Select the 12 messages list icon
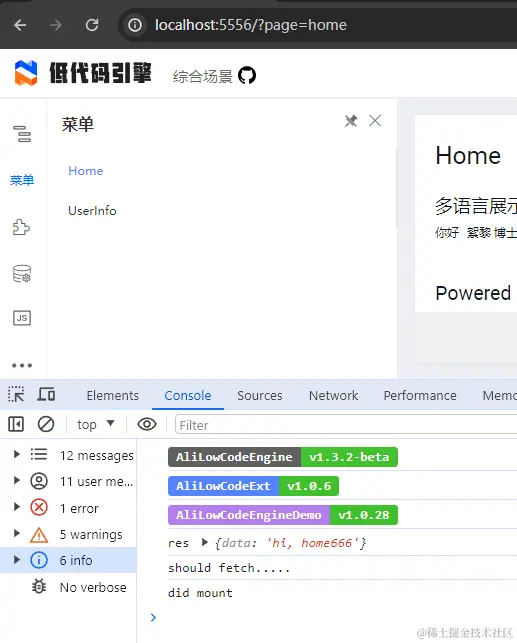 pos(39,454)
